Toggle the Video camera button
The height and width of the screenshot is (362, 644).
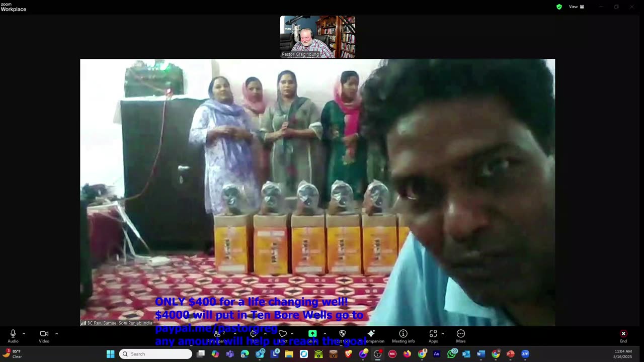(x=44, y=334)
